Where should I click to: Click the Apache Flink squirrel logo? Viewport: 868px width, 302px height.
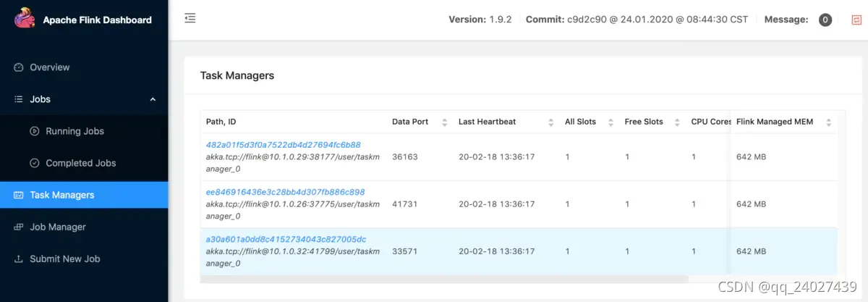[24, 19]
